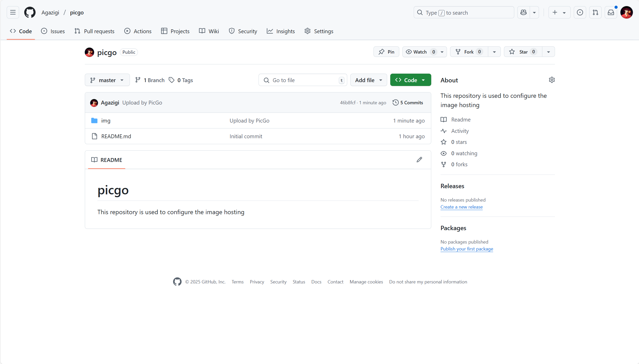The image size is (639, 364).
Task: Click Manage cookies in the footer
Action: [x=366, y=282]
